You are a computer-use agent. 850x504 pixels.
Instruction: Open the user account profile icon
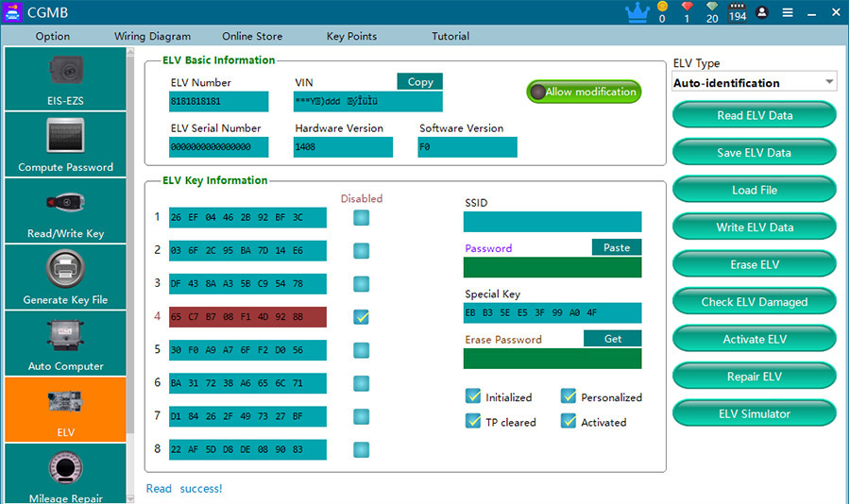pyautogui.click(x=762, y=13)
